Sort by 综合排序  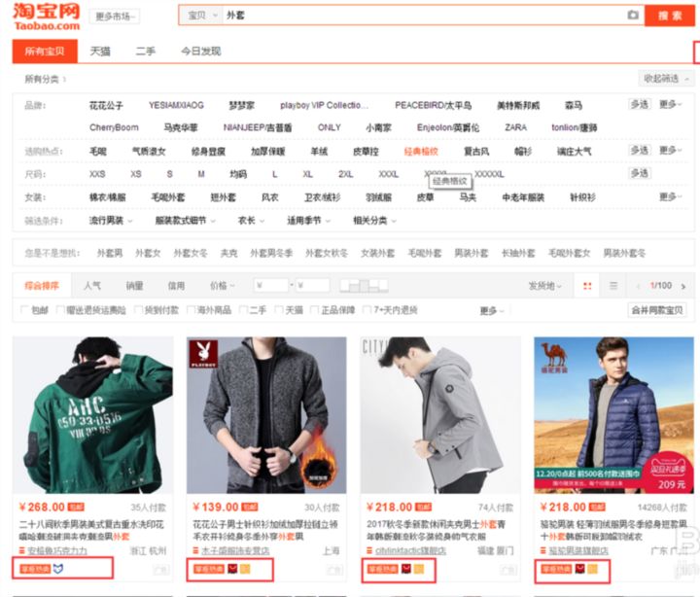(42, 286)
